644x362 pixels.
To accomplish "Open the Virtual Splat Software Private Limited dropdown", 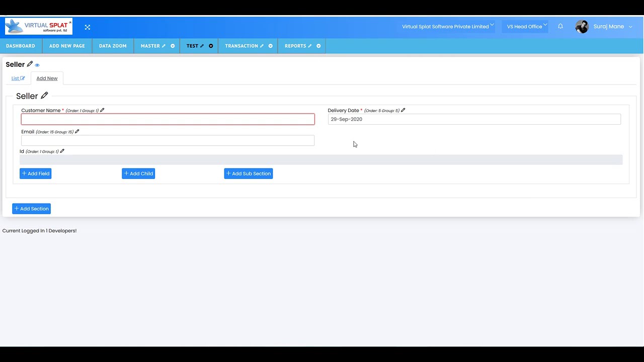I will click(x=448, y=26).
